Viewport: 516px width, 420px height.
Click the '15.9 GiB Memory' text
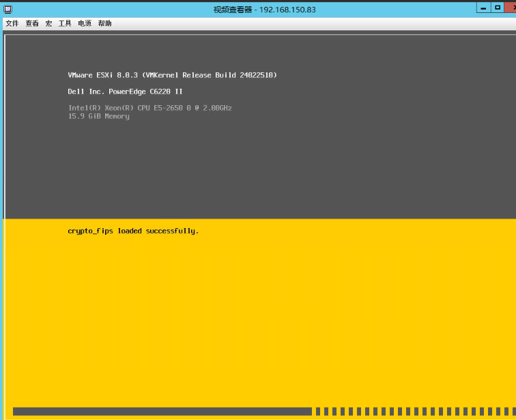(x=99, y=116)
